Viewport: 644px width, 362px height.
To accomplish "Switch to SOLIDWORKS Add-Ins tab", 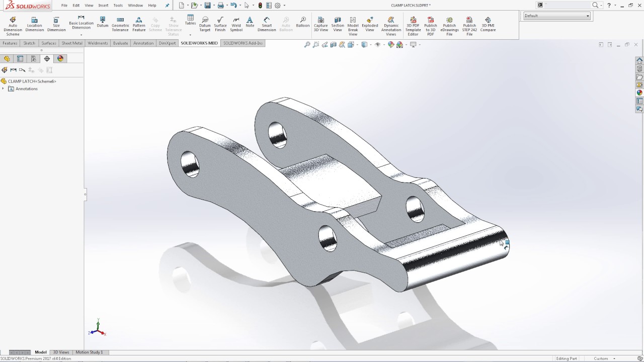I will [243, 43].
